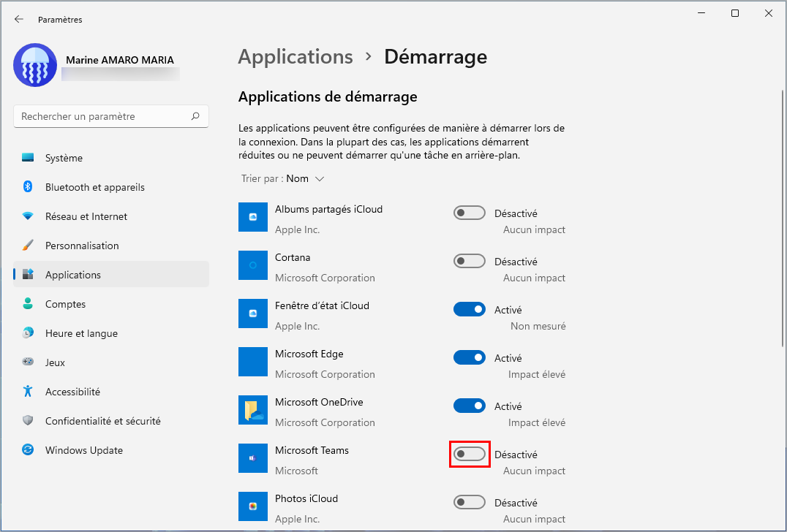Image resolution: width=787 pixels, height=532 pixels.
Task: Open the Trier par Nom dropdown
Action: point(282,179)
